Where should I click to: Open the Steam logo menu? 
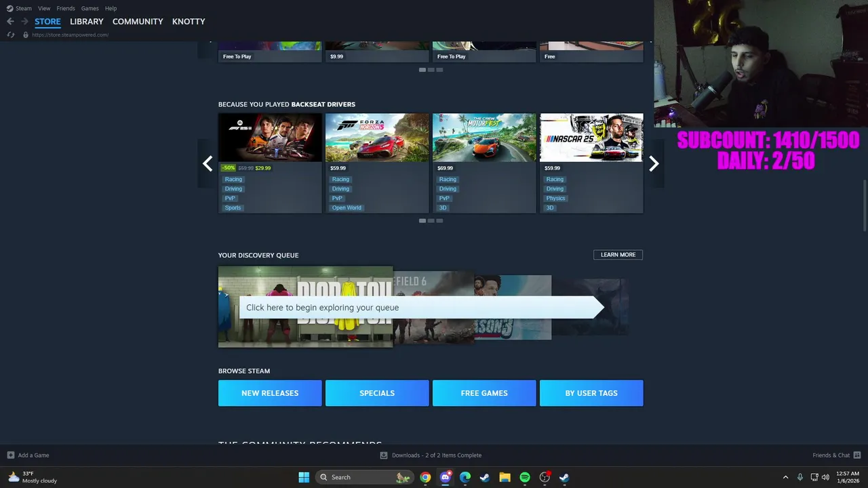9,8
